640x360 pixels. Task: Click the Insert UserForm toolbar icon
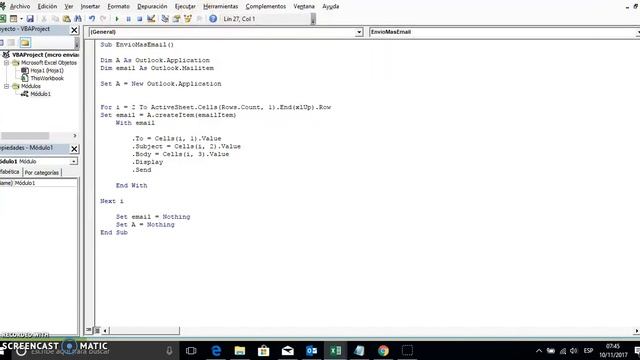tap(13, 19)
